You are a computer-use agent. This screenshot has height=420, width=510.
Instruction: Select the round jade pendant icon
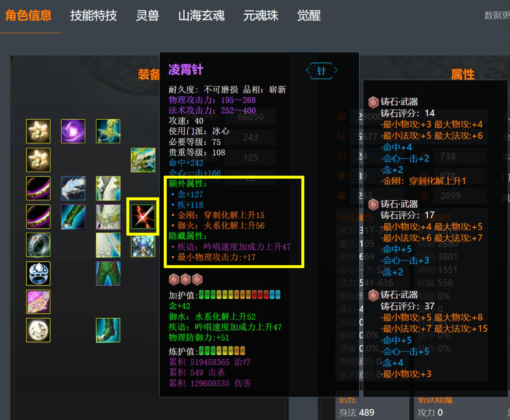pyautogui.click(x=38, y=330)
